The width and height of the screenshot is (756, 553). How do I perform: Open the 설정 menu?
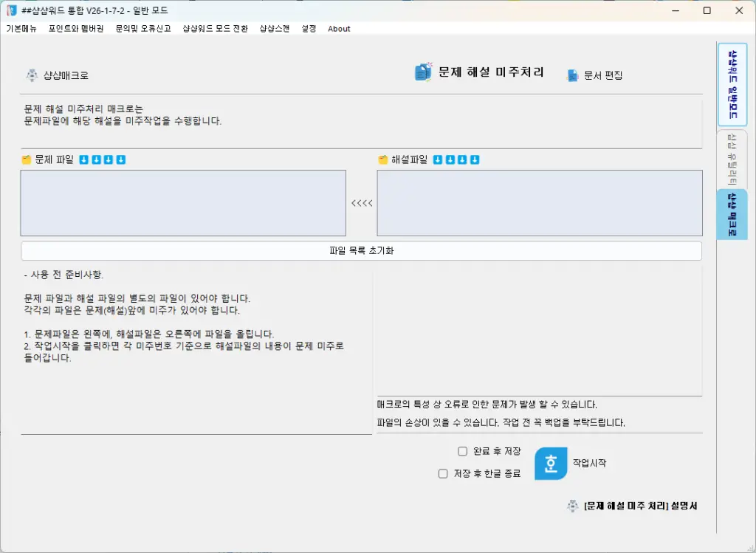308,29
